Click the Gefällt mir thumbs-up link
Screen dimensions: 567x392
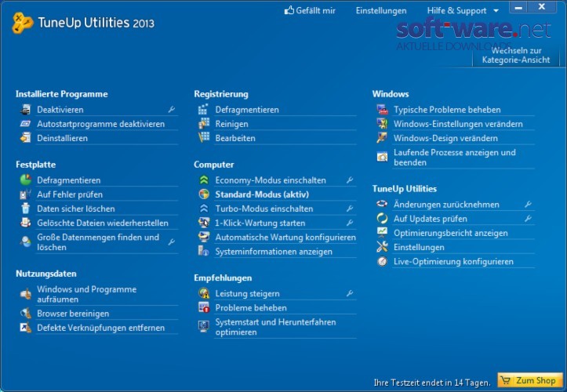click(x=310, y=10)
